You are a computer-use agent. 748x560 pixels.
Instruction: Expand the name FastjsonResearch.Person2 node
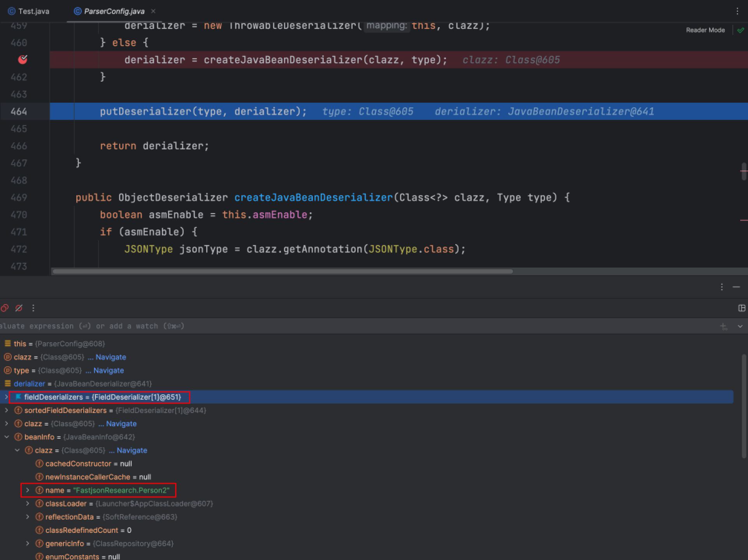(x=28, y=490)
